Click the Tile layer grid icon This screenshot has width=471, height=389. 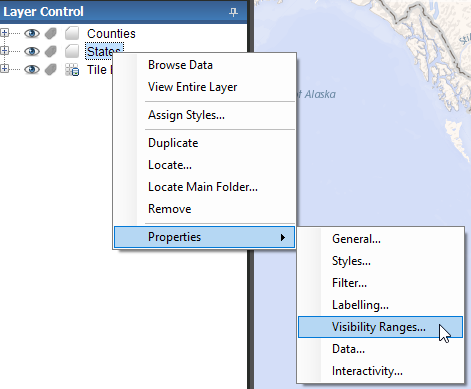[x=72, y=70]
